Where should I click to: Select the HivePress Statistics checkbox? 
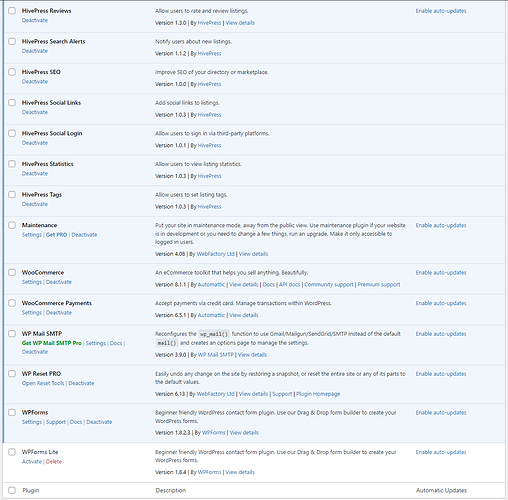point(12,164)
